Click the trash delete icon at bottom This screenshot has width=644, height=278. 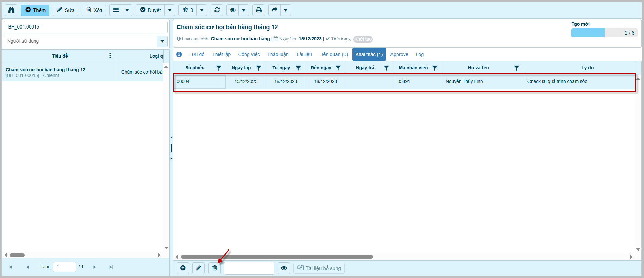pyautogui.click(x=215, y=268)
